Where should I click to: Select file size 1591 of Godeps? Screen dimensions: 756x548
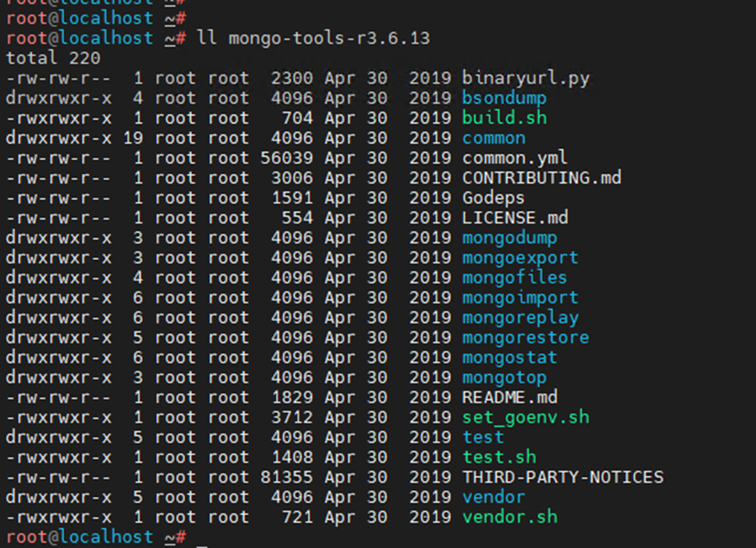click(x=292, y=197)
